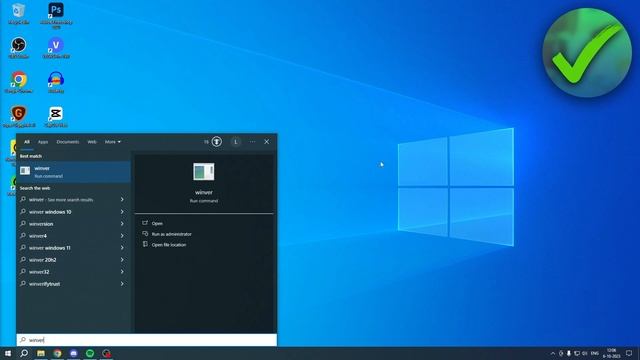640x360 pixels.
Task: Close the search panel with X
Action: point(267,142)
